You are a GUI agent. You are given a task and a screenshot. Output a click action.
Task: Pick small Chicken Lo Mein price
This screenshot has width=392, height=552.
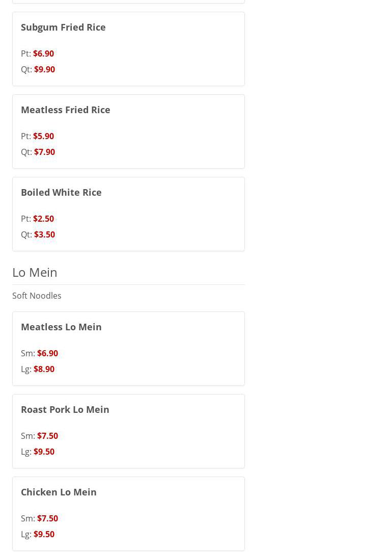47,518
